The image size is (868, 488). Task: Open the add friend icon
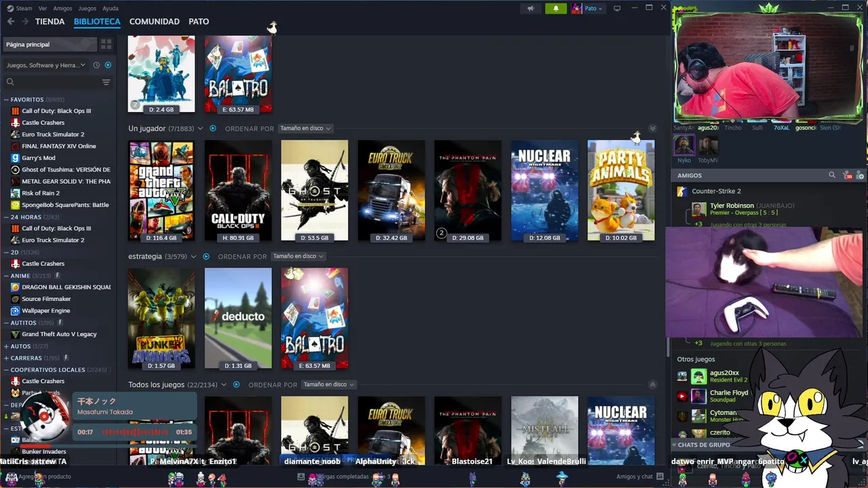click(860, 176)
